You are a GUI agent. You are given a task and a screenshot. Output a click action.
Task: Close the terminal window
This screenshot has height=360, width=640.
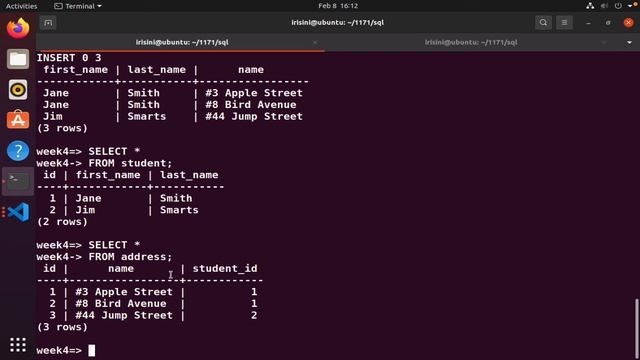629,23
